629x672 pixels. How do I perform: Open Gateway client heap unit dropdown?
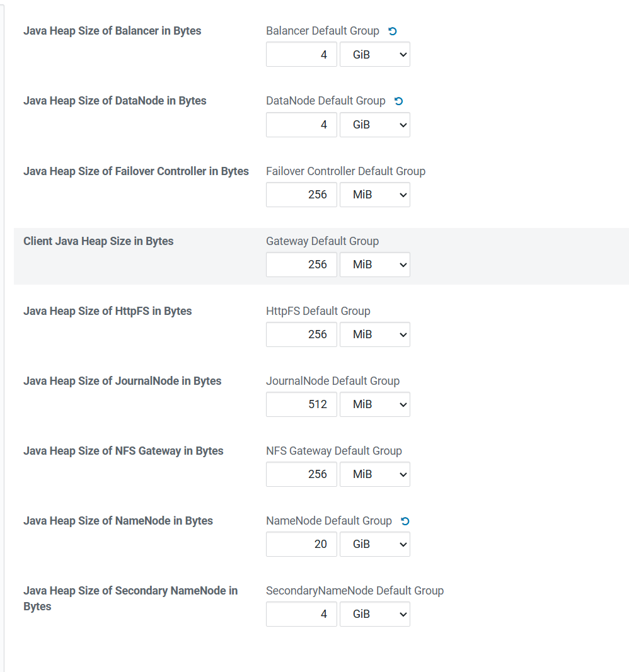click(x=375, y=265)
